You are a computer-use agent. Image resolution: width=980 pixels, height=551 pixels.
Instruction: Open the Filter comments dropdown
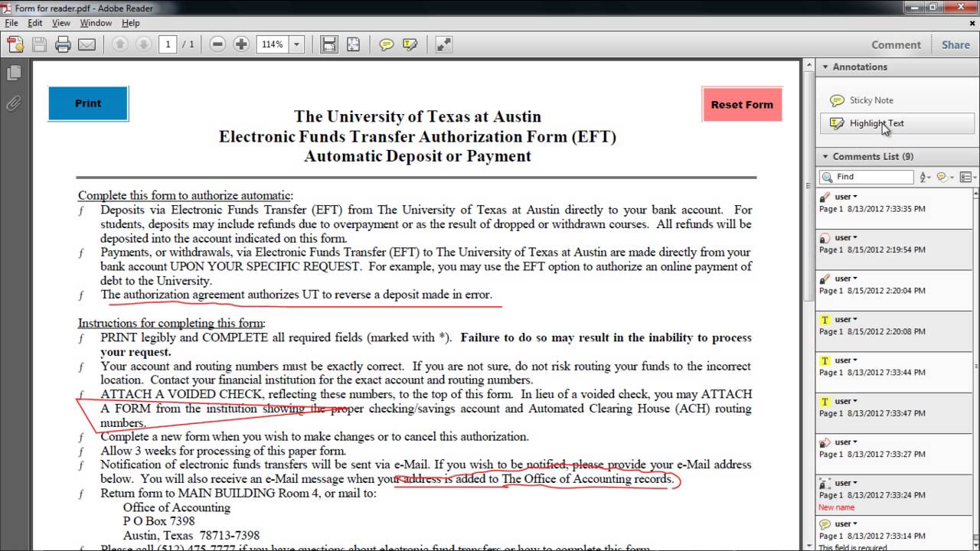[946, 177]
